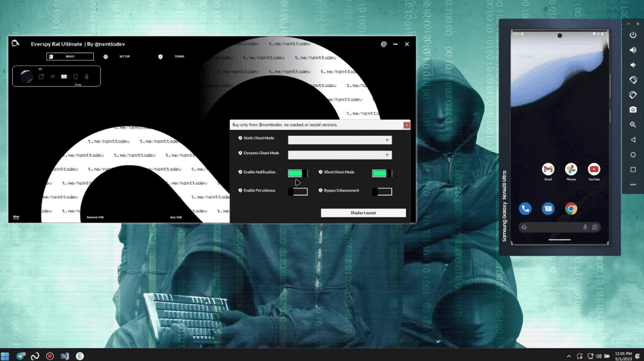644x361 pixels.
Task: Open YouTube app on the emulated phone
Action: (x=594, y=169)
